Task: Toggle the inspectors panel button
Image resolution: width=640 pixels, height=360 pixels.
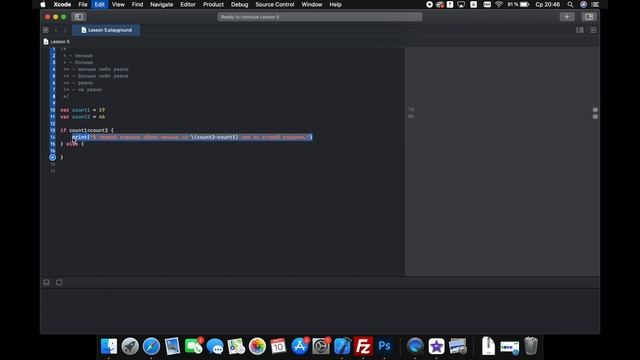Action: coord(589,17)
